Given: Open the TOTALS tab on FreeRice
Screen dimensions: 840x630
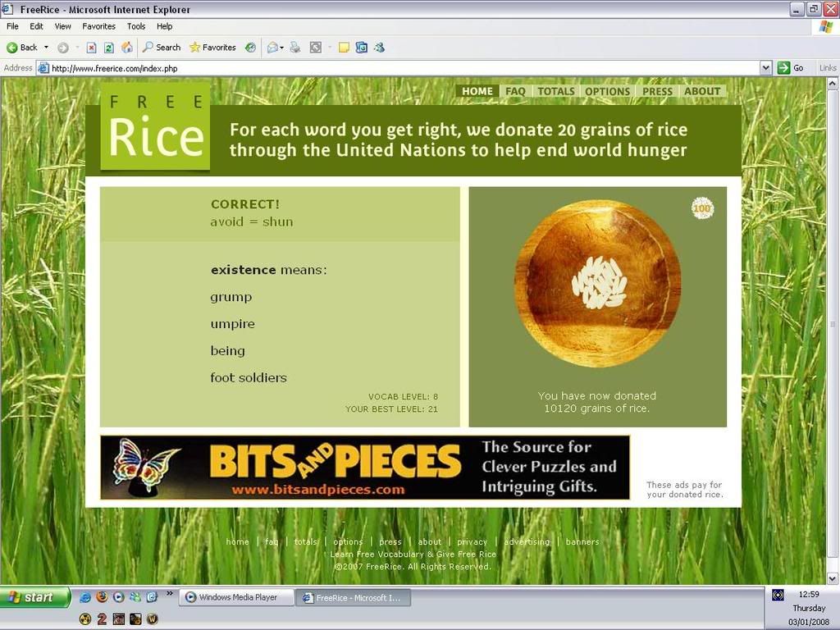Looking at the screenshot, I should click(x=555, y=91).
